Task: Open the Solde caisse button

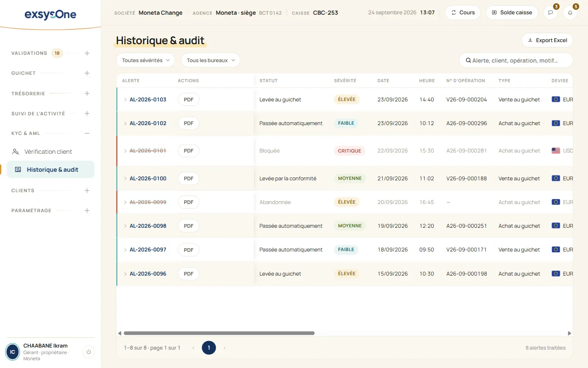Action: [512, 13]
